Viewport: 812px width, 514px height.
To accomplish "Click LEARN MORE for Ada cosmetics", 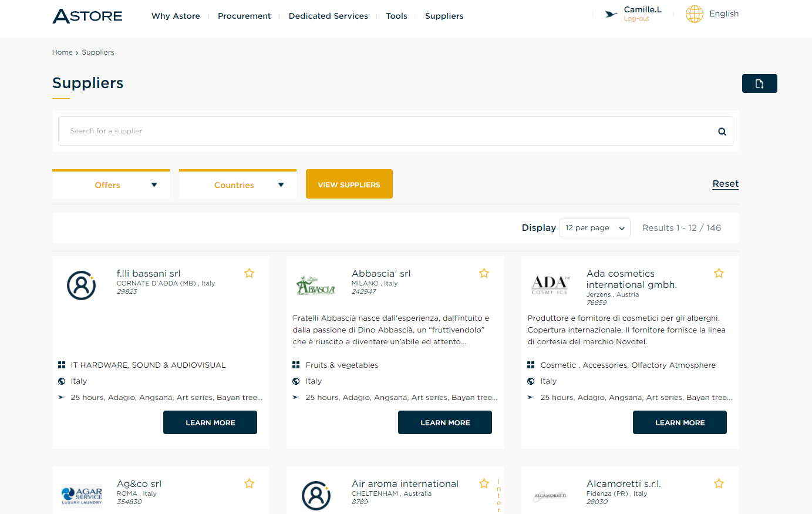I will click(680, 422).
